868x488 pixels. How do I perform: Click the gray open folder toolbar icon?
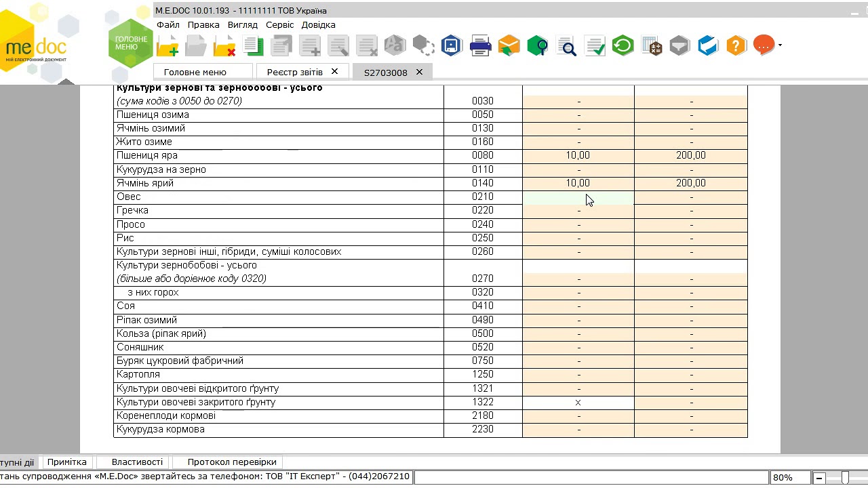(x=196, y=46)
